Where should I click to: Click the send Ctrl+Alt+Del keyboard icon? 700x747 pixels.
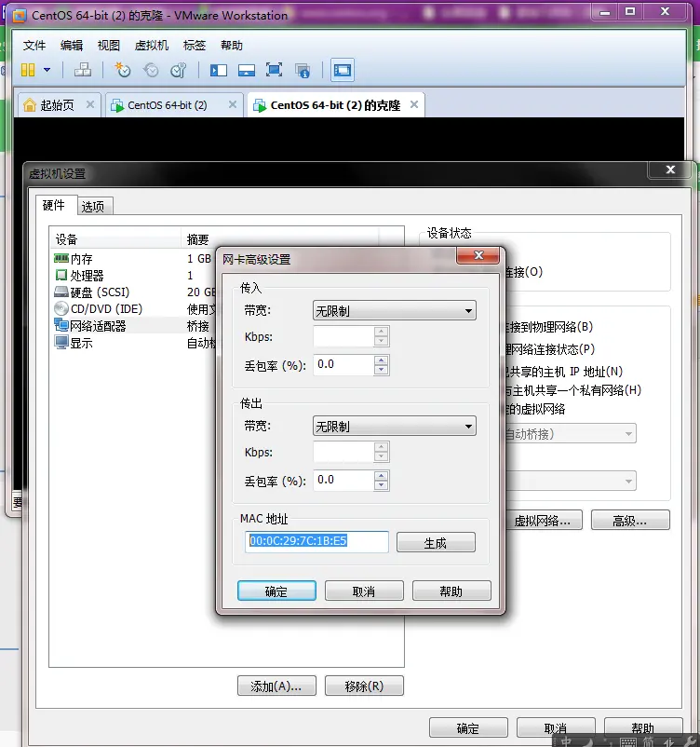point(83,70)
